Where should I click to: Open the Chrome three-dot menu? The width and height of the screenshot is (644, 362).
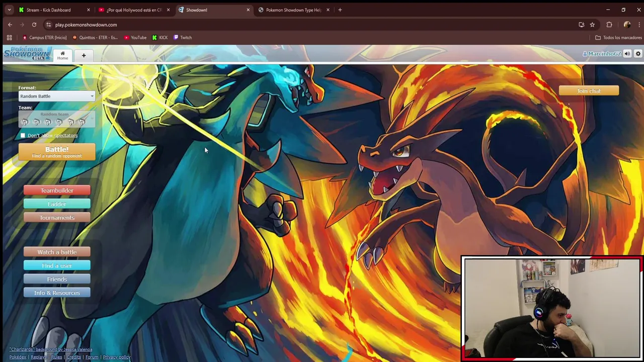pyautogui.click(x=639, y=25)
